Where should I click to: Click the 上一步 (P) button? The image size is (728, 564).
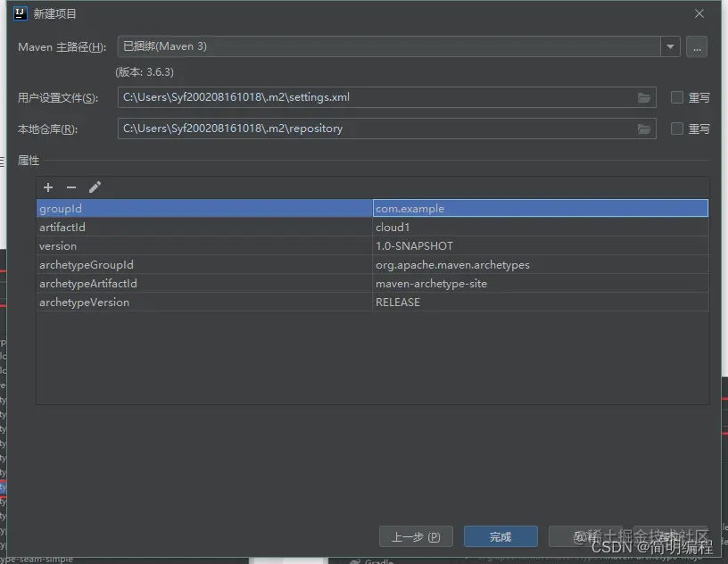[x=416, y=537]
